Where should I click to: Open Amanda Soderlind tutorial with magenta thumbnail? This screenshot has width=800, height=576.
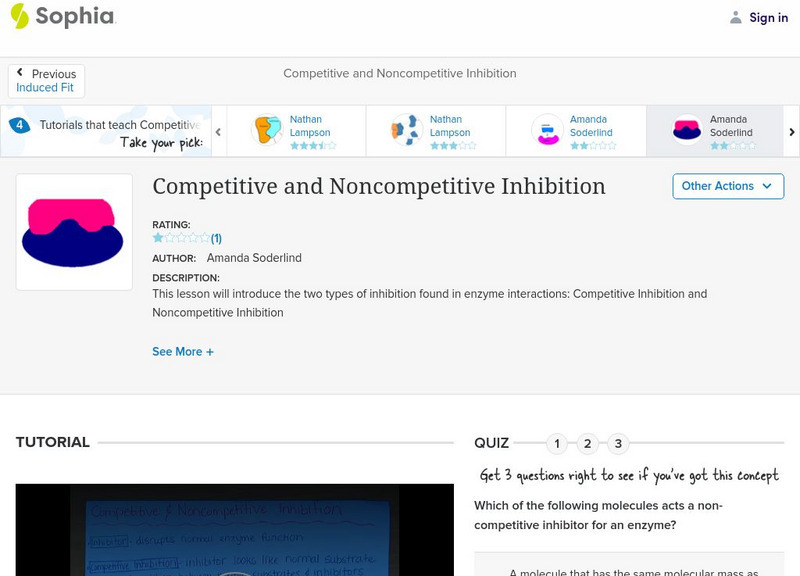coord(576,131)
